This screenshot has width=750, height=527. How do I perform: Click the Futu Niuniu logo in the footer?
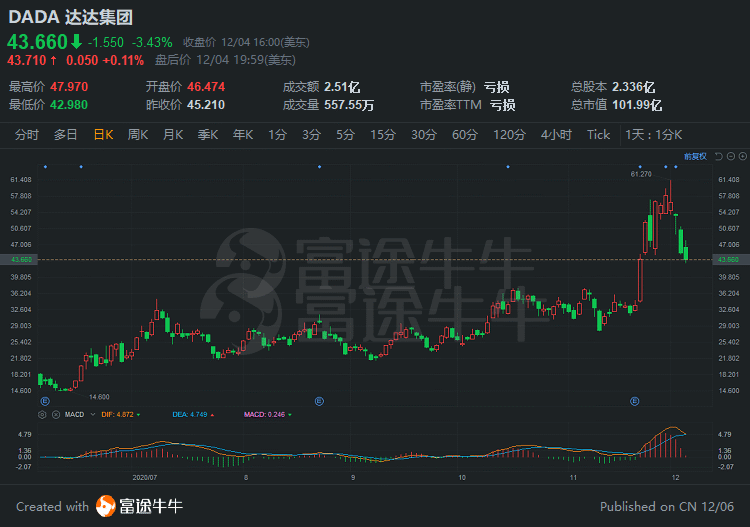click(x=139, y=506)
